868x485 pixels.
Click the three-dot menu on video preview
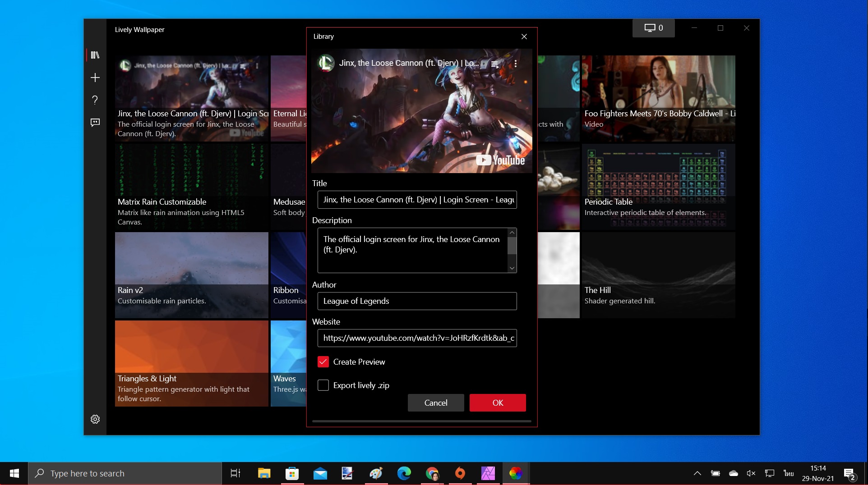click(516, 64)
